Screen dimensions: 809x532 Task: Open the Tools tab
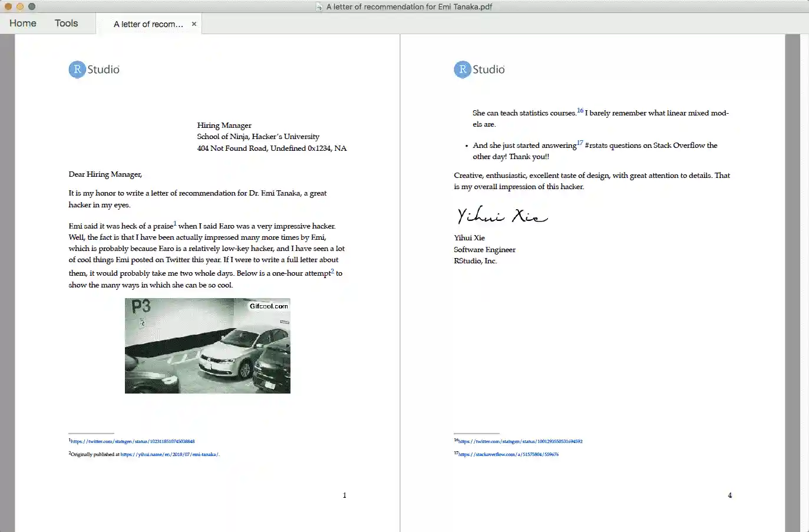65,23
